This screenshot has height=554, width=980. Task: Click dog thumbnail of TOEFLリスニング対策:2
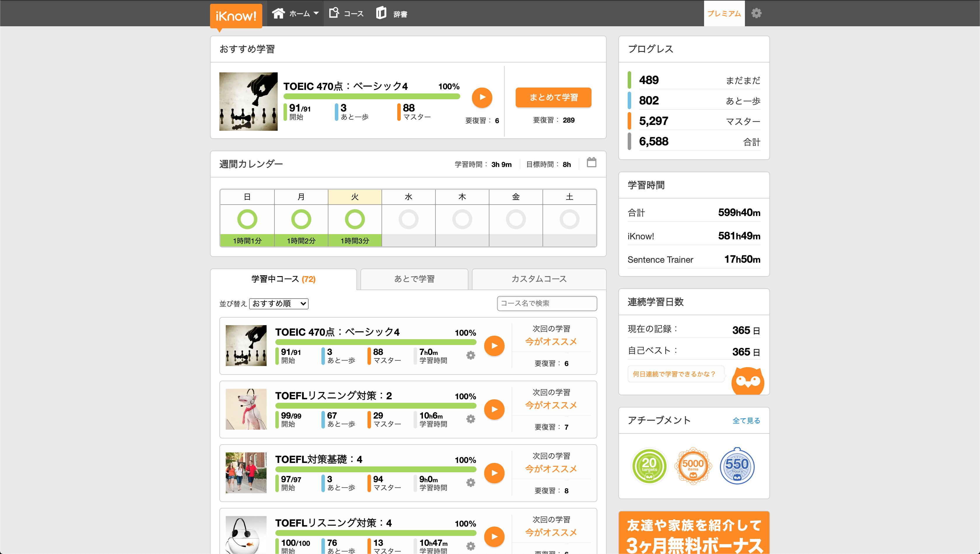point(246,409)
